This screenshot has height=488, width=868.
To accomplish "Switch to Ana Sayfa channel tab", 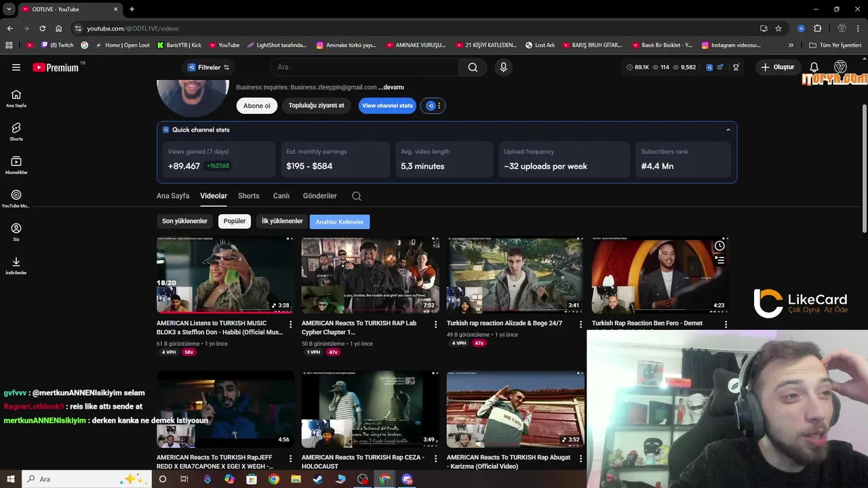I will (173, 196).
